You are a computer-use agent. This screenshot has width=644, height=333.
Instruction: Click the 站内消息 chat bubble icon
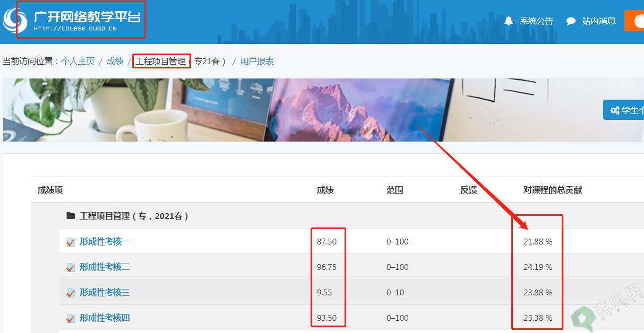571,21
